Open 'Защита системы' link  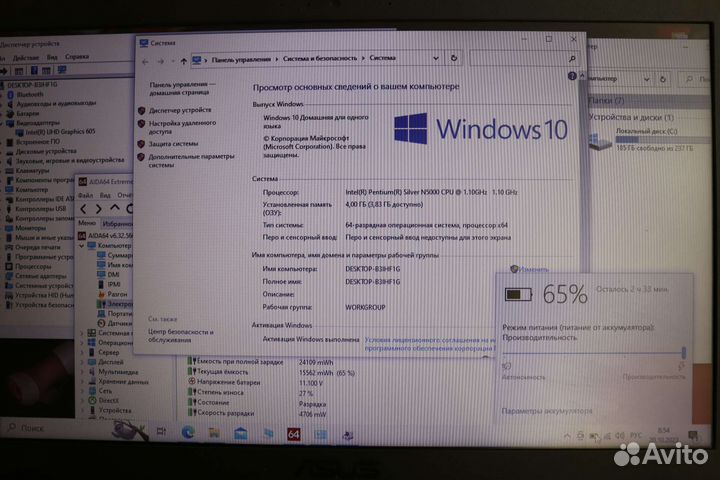point(173,144)
